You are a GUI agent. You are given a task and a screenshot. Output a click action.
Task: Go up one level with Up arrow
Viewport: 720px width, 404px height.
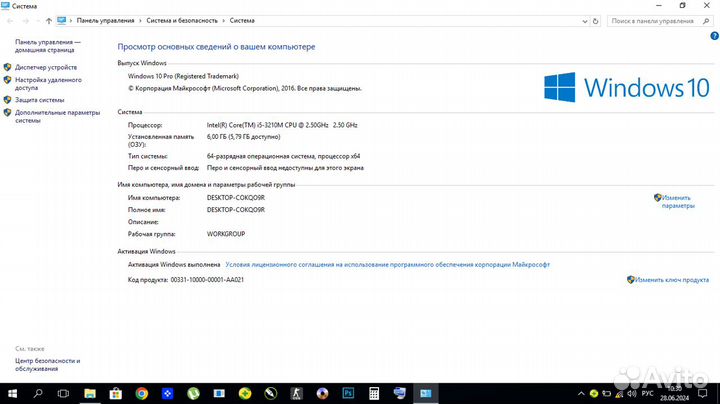coord(49,21)
